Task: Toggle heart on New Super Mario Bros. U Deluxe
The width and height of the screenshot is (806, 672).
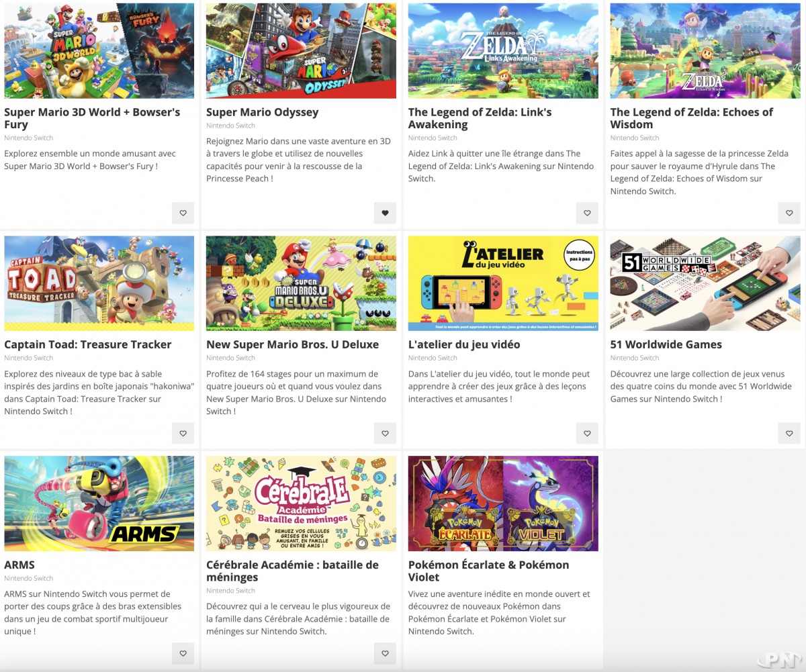Action: [385, 434]
